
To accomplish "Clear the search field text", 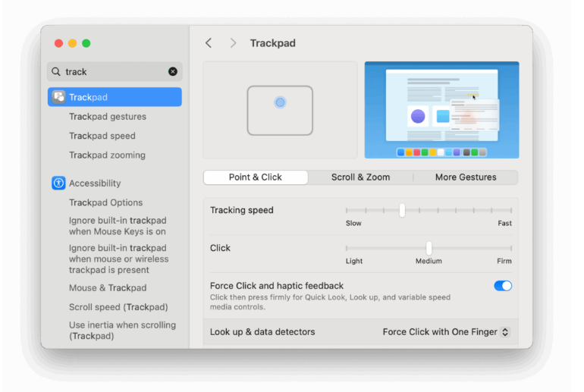I will pos(173,71).
